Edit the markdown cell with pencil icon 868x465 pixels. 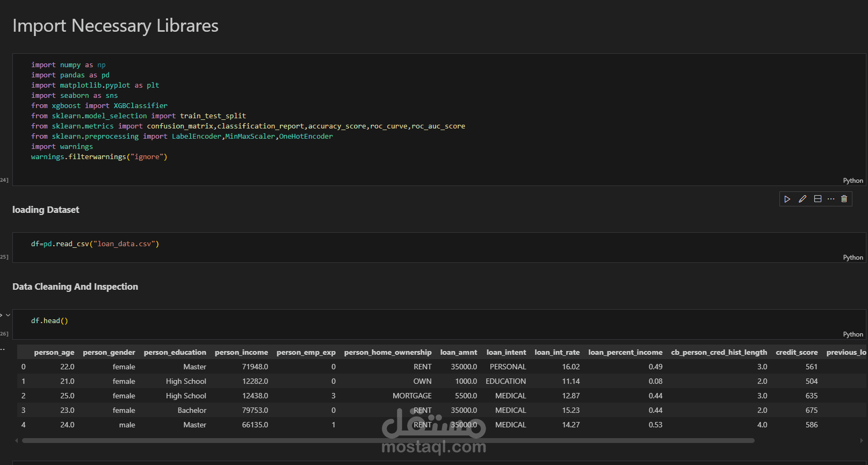pos(802,199)
